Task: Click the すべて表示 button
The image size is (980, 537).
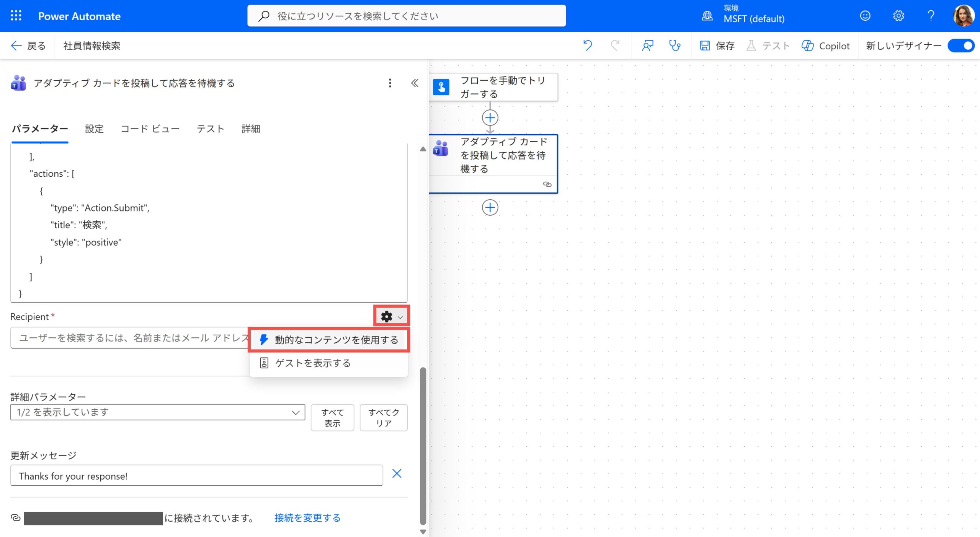Action: pos(332,418)
